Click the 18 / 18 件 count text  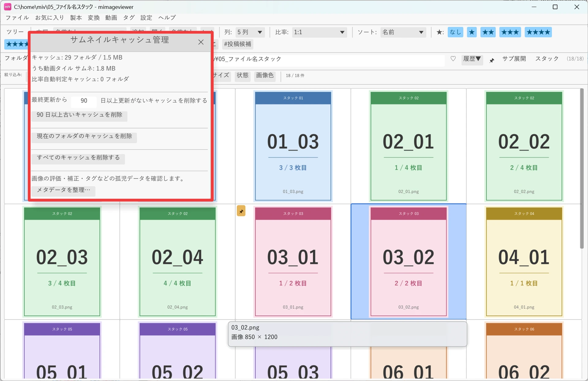pyautogui.click(x=295, y=76)
